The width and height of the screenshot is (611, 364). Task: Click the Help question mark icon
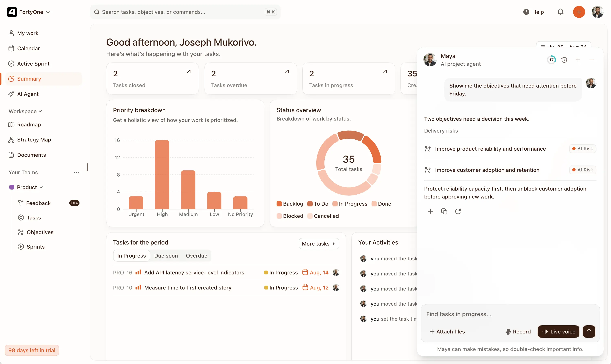coord(526,12)
